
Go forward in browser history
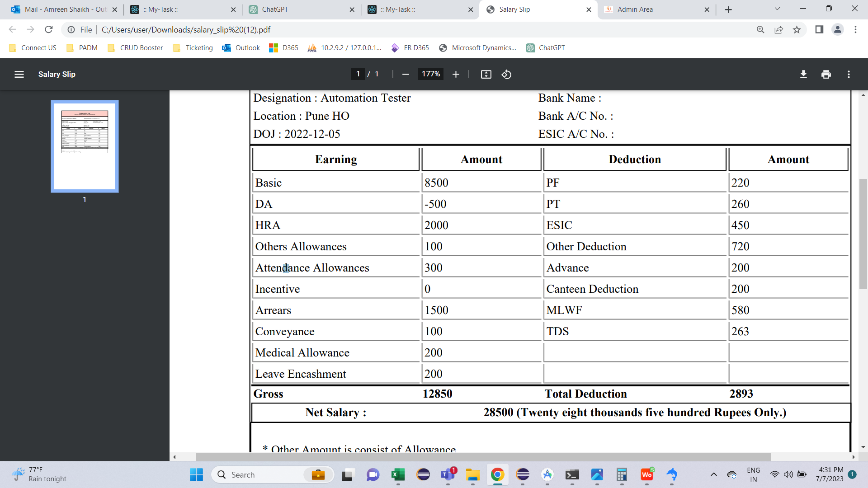click(x=30, y=29)
